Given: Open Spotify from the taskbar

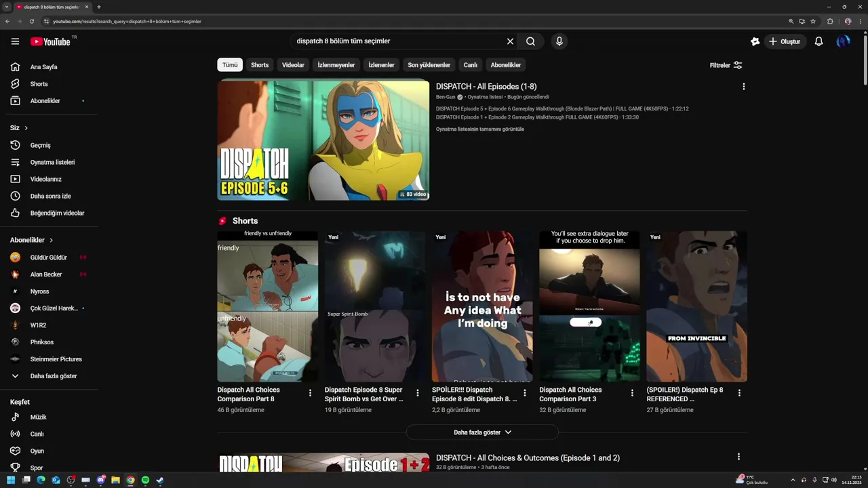Looking at the screenshot, I should 145,480.
